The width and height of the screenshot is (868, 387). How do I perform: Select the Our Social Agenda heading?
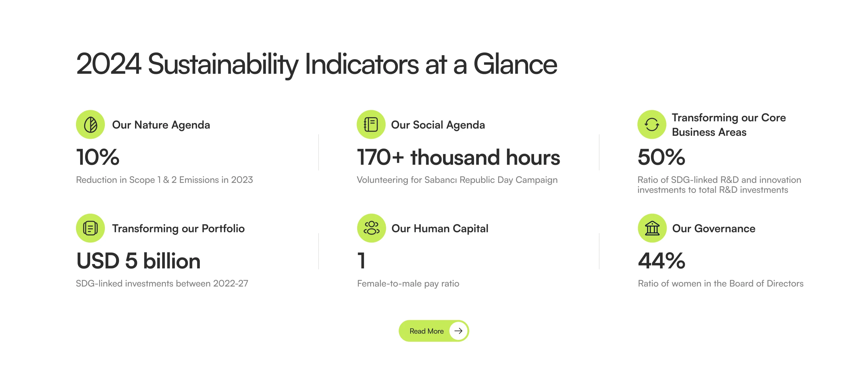click(438, 125)
